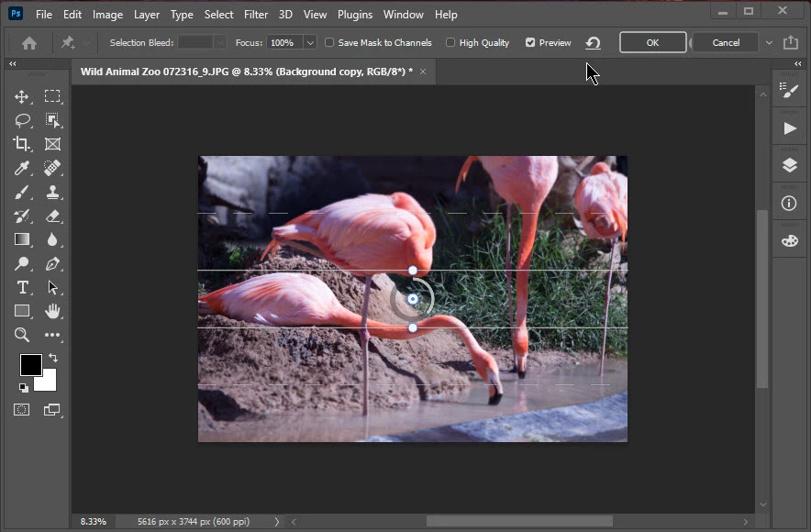Open the Focus percentage dropdown
811x532 pixels.
point(310,43)
